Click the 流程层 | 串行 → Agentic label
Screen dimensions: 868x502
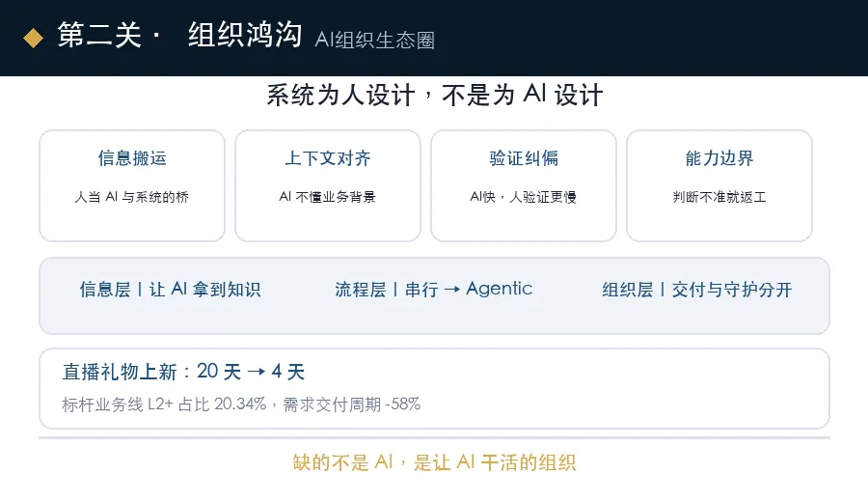433,290
